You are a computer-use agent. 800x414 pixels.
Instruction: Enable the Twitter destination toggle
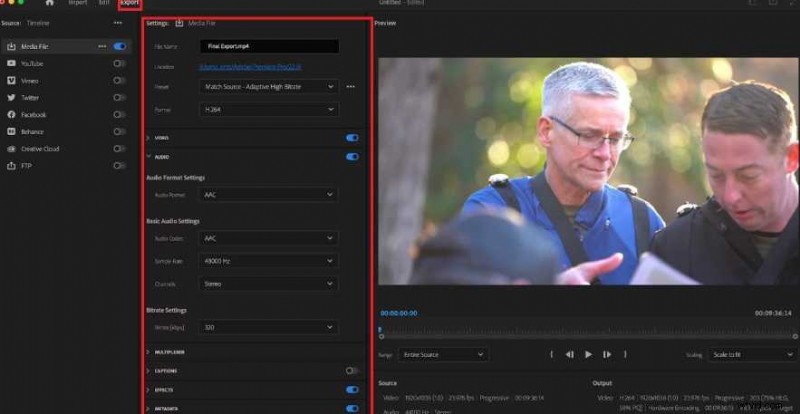pos(119,98)
